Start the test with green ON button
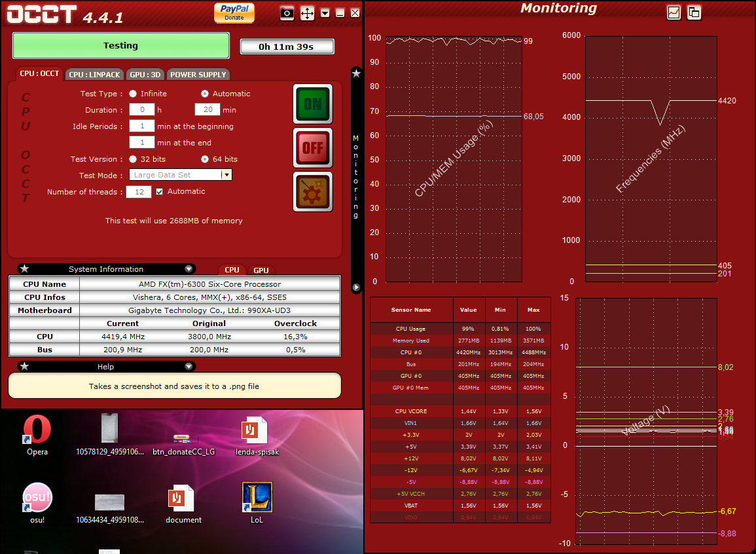Viewport: 756px width, 554px height. pyautogui.click(x=313, y=103)
